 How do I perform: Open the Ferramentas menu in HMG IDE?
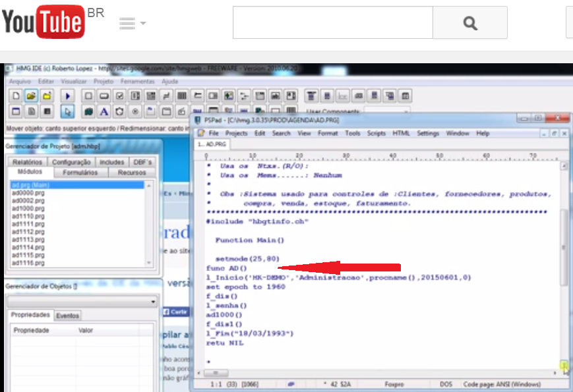tap(137, 82)
